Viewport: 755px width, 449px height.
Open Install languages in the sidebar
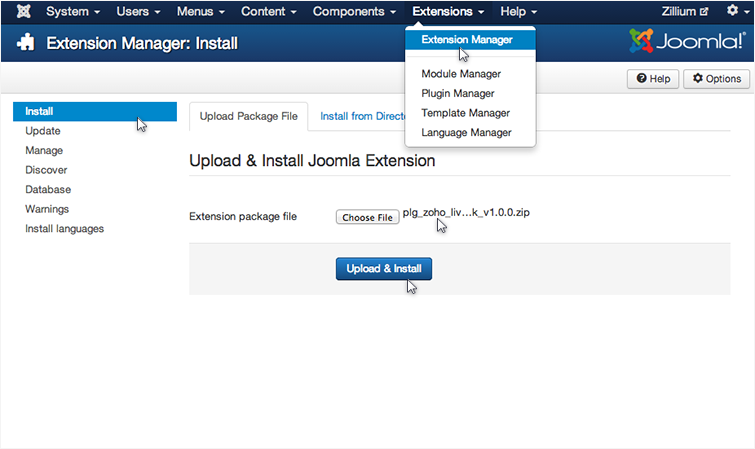point(65,229)
